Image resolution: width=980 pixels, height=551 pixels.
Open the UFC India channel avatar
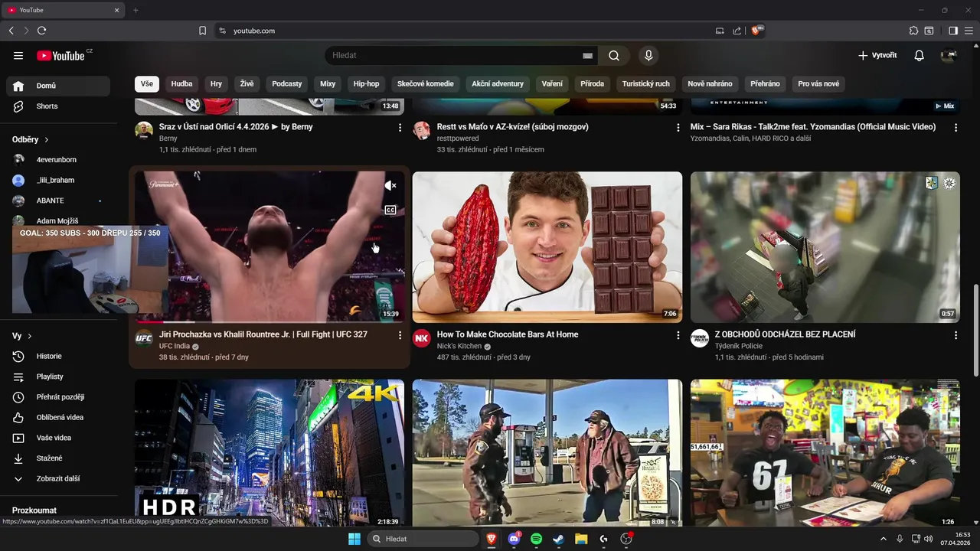144,338
